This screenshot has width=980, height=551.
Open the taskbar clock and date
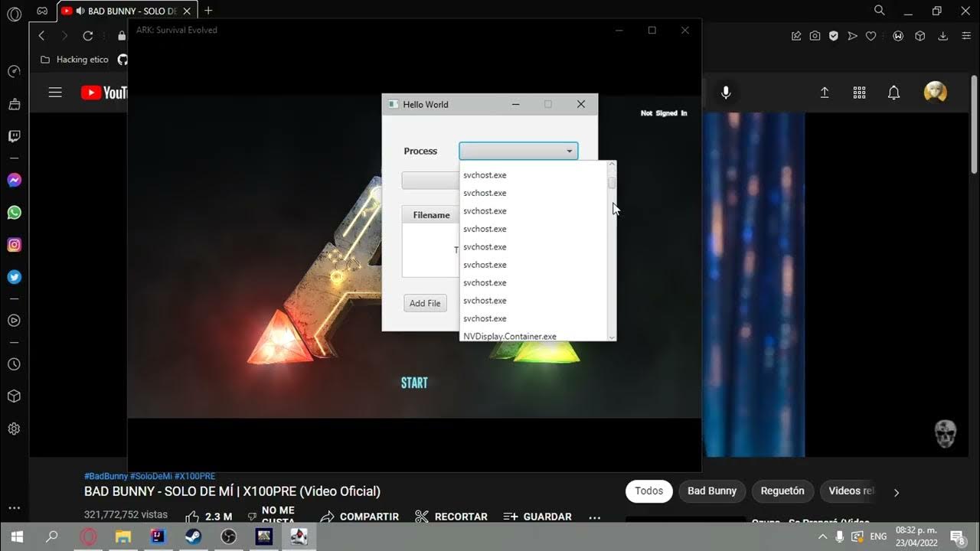(x=915, y=536)
